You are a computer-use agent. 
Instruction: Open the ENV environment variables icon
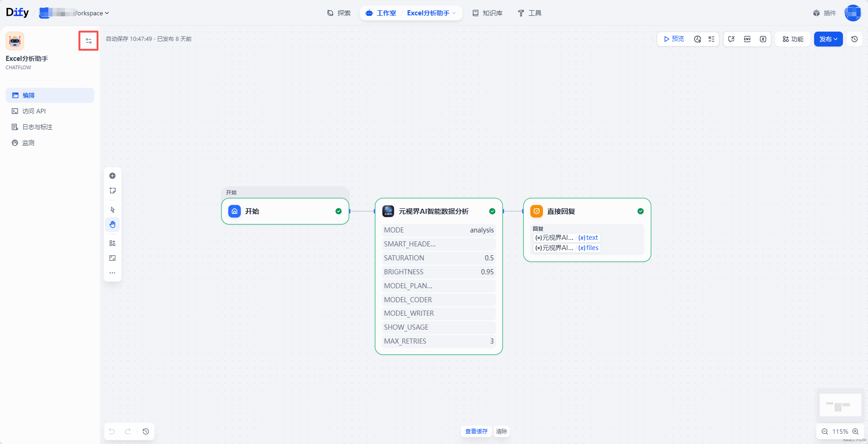pos(747,39)
